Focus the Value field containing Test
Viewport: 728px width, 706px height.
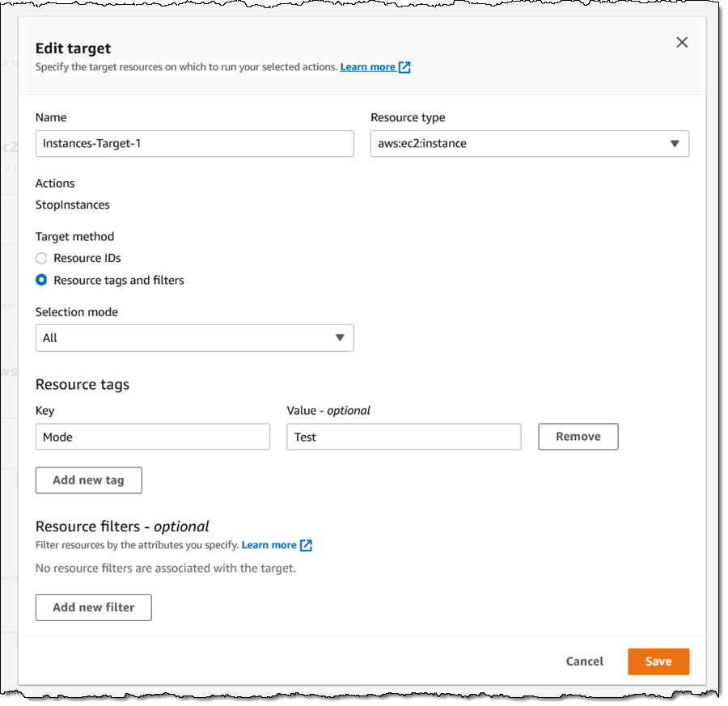coord(403,437)
